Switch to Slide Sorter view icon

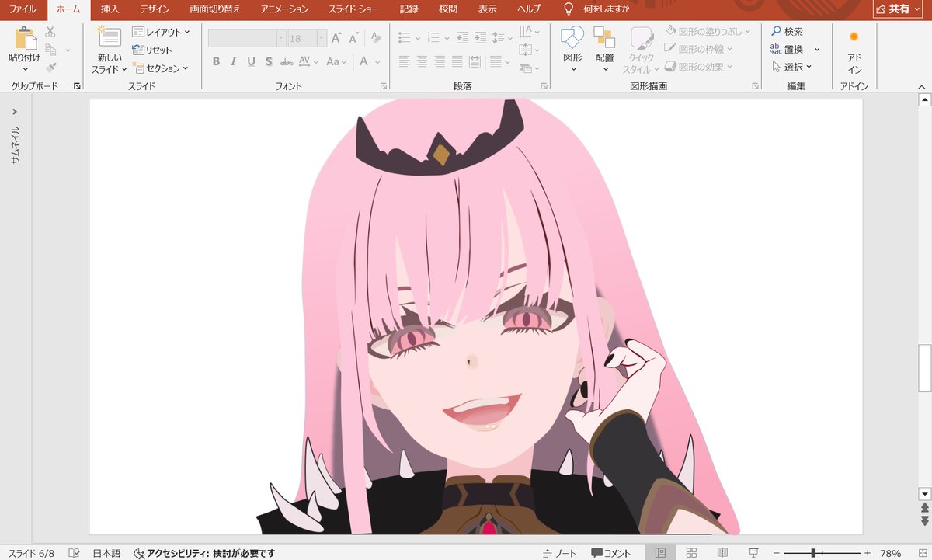pyautogui.click(x=691, y=553)
